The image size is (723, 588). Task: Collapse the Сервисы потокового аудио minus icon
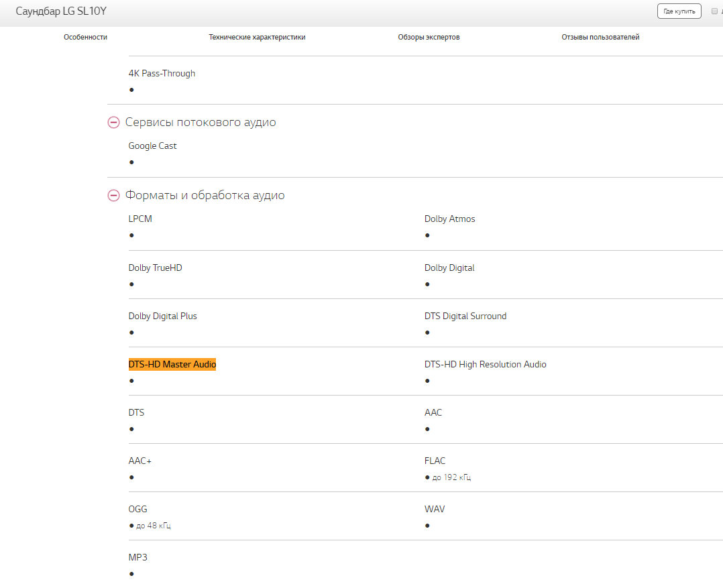point(113,123)
